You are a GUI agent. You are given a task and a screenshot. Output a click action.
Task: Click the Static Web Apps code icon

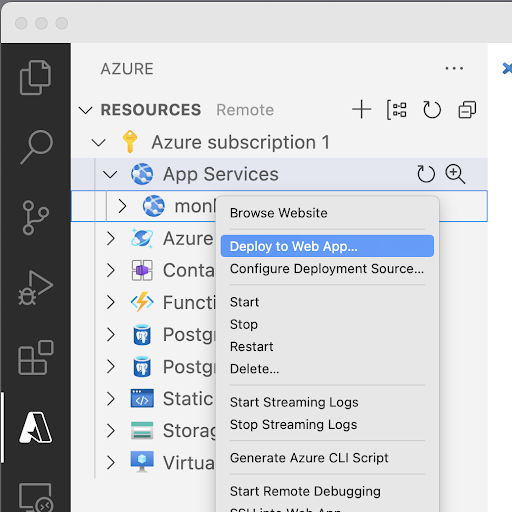(x=142, y=398)
